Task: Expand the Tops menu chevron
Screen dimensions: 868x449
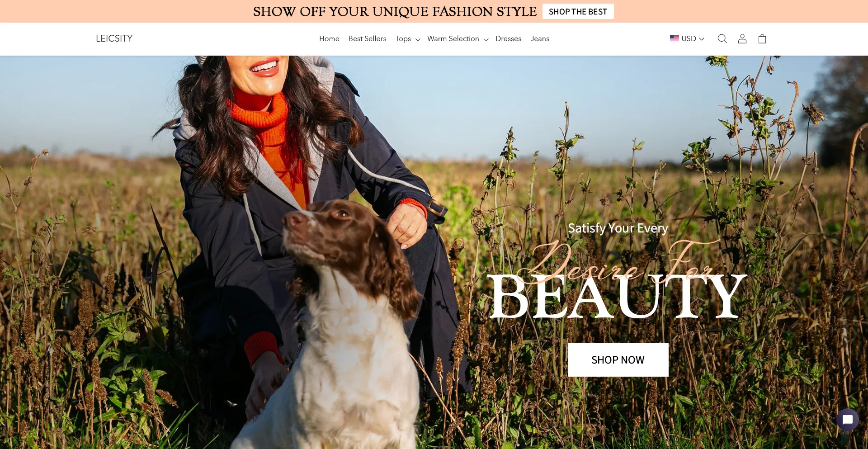Action: pyautogui.click(x=418, y=40)
